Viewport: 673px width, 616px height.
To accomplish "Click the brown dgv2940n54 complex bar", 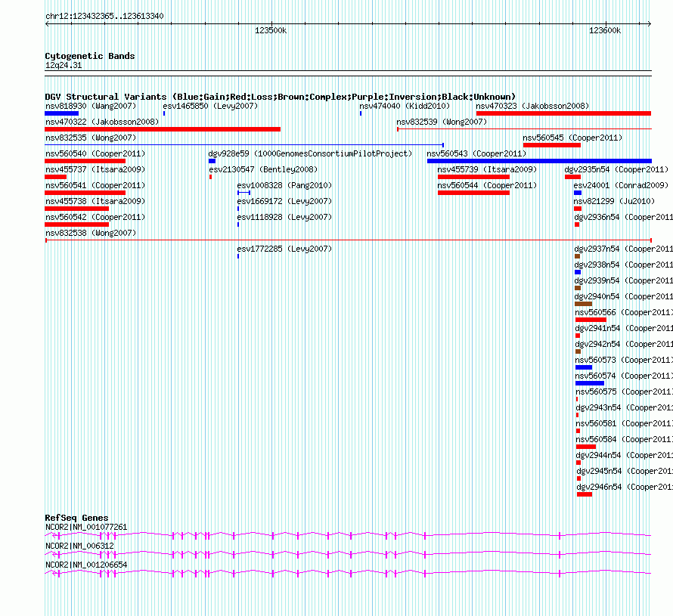I will click(583, 304).
